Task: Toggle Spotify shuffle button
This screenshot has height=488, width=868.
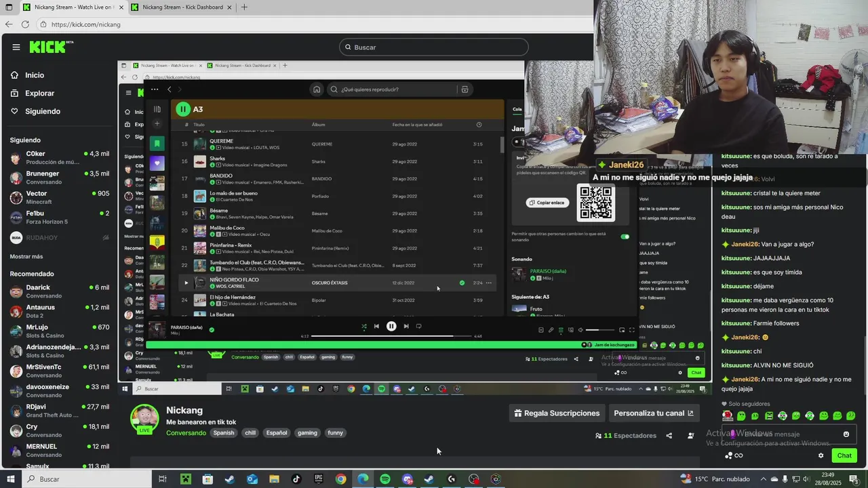Action: point(364,326)
